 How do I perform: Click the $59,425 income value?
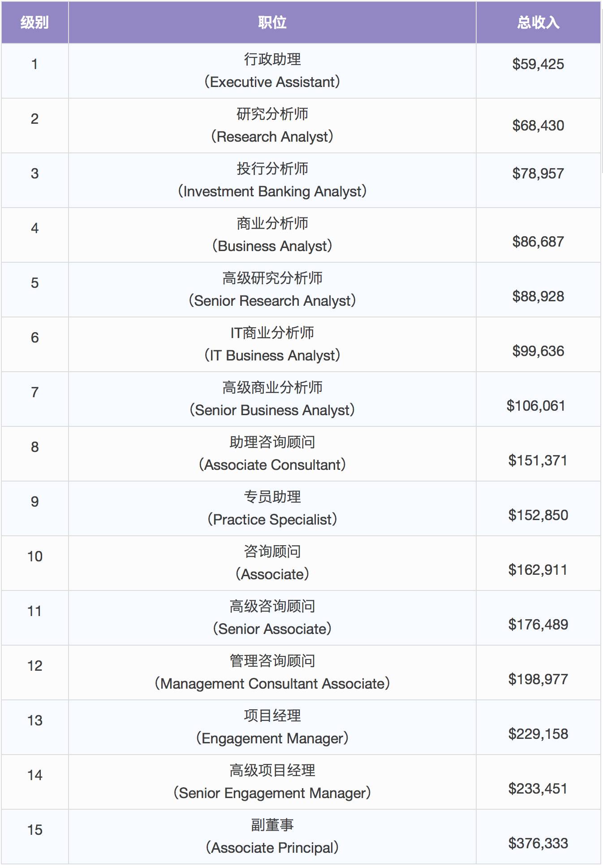538,64
